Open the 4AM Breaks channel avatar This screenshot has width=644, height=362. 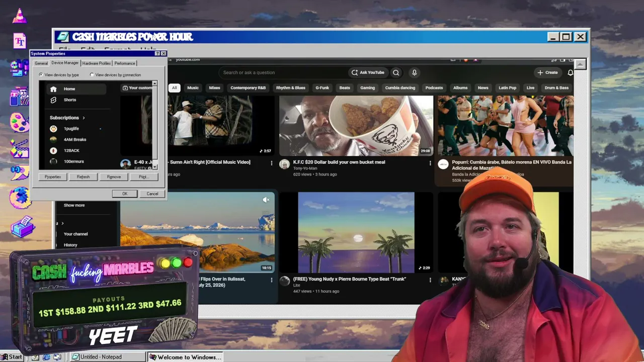pos(53,139)
